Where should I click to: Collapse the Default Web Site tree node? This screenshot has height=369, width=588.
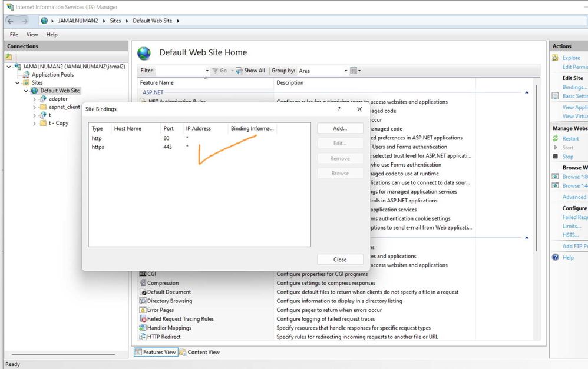tap(25, 91)
